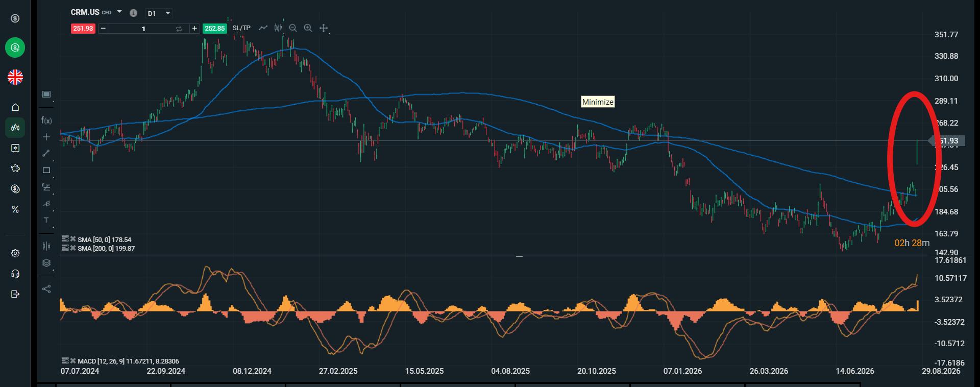Share the chart via share icon
Viewport: 980px width, 387px height.
[46, 289]
